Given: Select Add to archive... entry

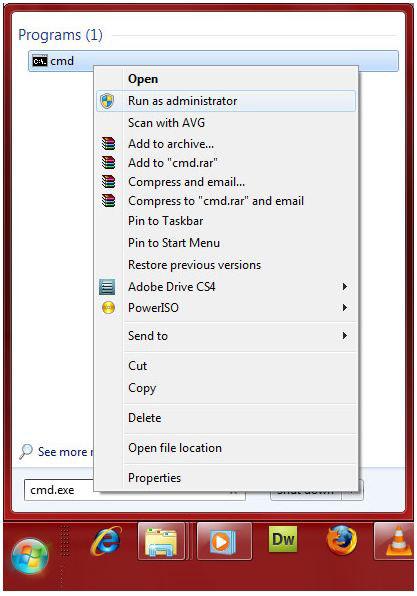Looking at the screenshot, I should pyautogui.click(x=226, y=144).
